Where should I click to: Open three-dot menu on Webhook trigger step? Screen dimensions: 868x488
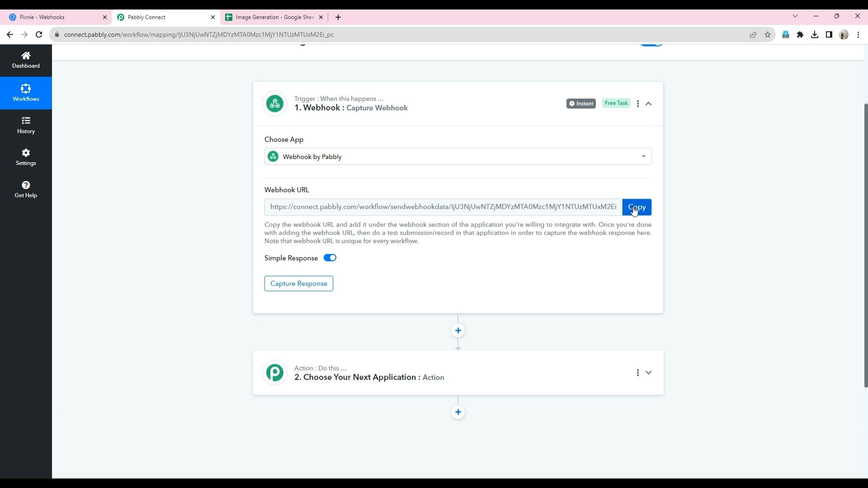point(638,103)
